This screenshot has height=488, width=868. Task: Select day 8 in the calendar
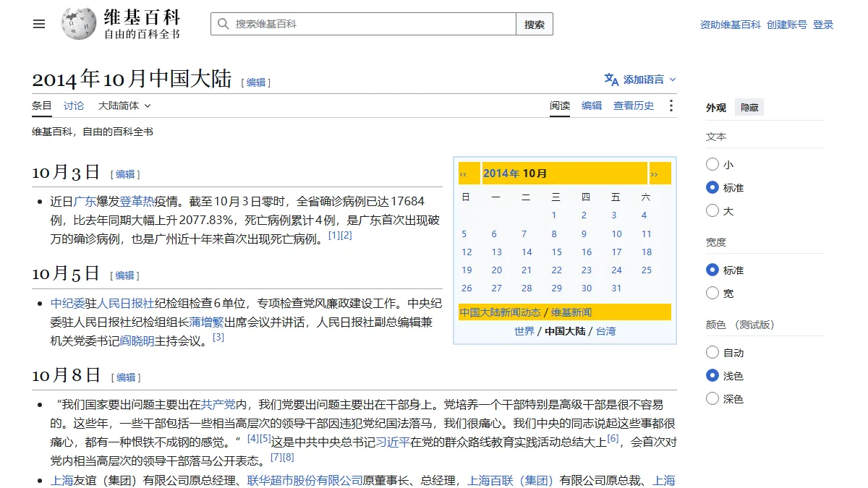554,234
